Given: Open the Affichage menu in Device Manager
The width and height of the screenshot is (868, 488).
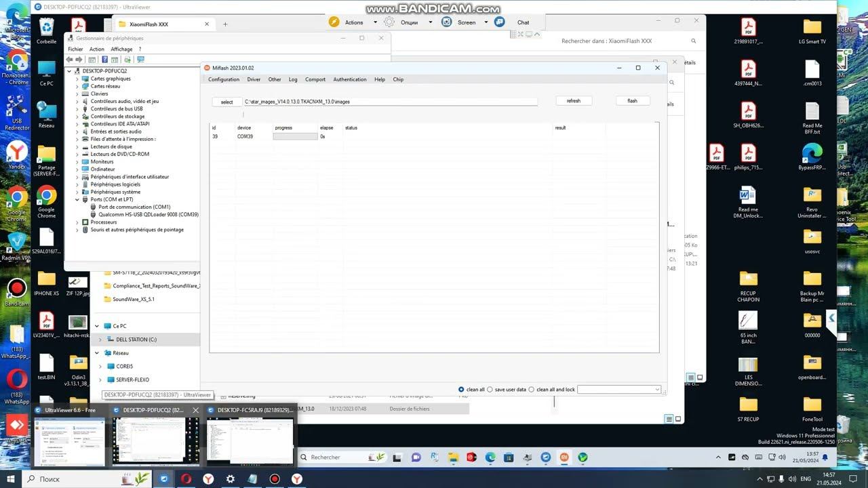Looking at the screenshot, I should [121, 49].
